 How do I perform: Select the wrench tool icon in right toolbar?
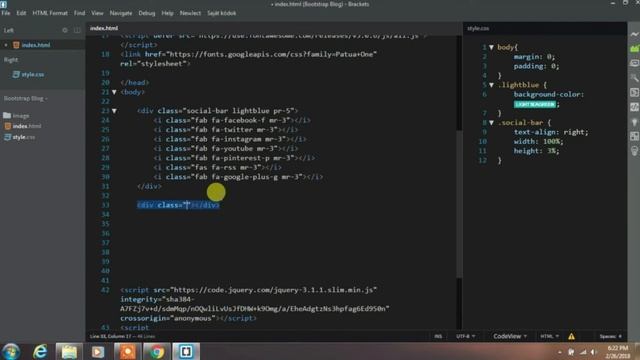(x=634, y=78)
